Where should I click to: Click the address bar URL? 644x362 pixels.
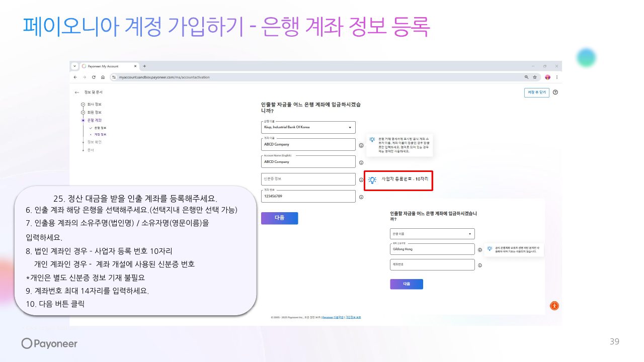(x=164, y=77)
